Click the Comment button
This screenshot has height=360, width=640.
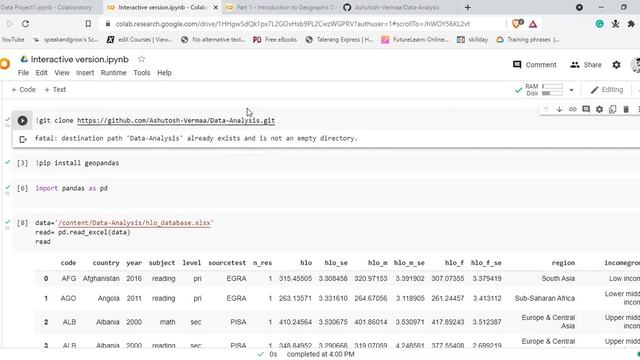[x=534, y=64]
